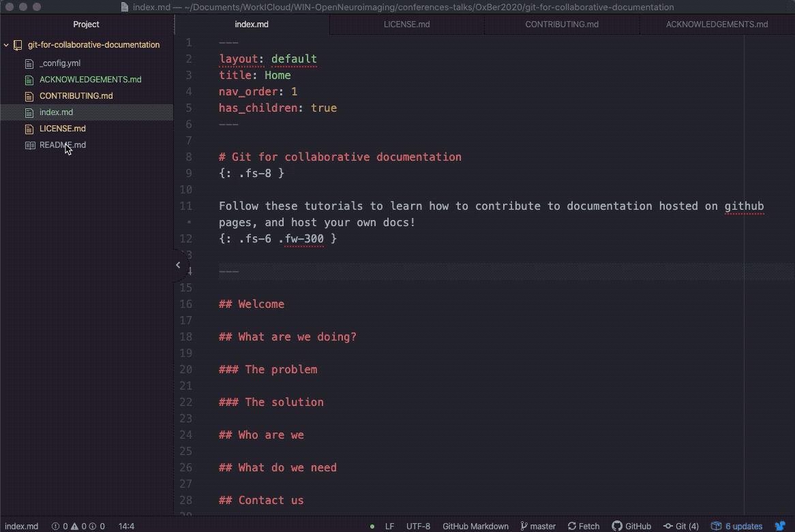The width and height of the screenshot is (795, 532).
Task: Switch to the LICENSE.md tab
Action: click(x=407, y=24)
